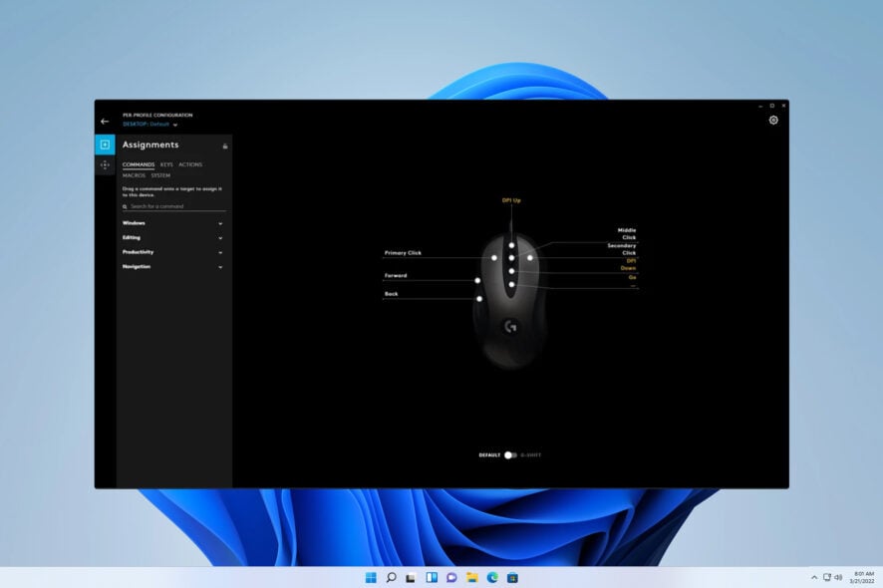The width and height of the screenshot is (883, 588).
Task: Select the Forward side button dot
Action: 477,280
